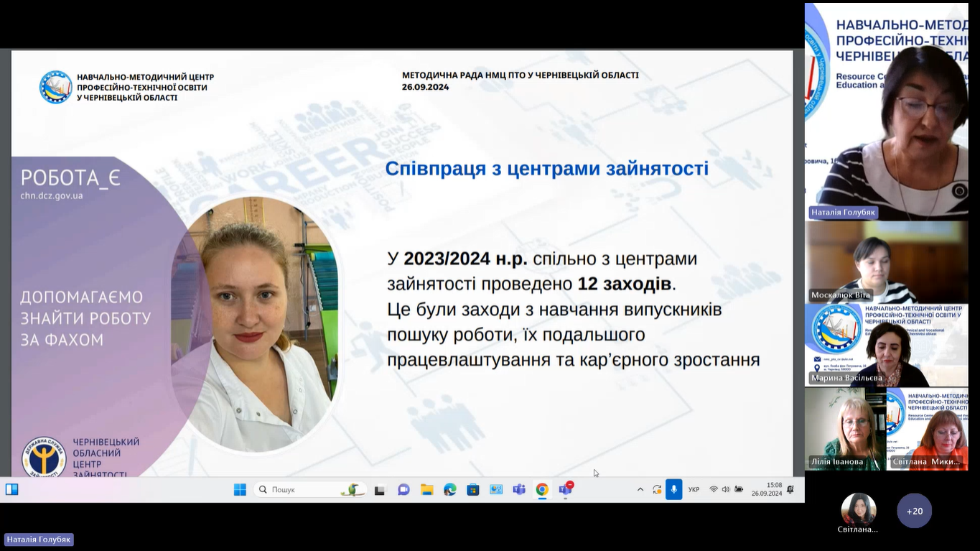Click the Пошук taskbar search field
This screenshot has width=980, height=551.
click(x=310, y=489)
